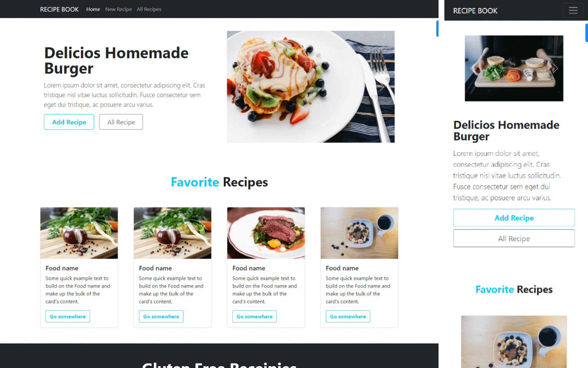Click the Add Recipe button in desktop hero
The height and width of the screenshot is (368, 588).
tap(69, 122)
